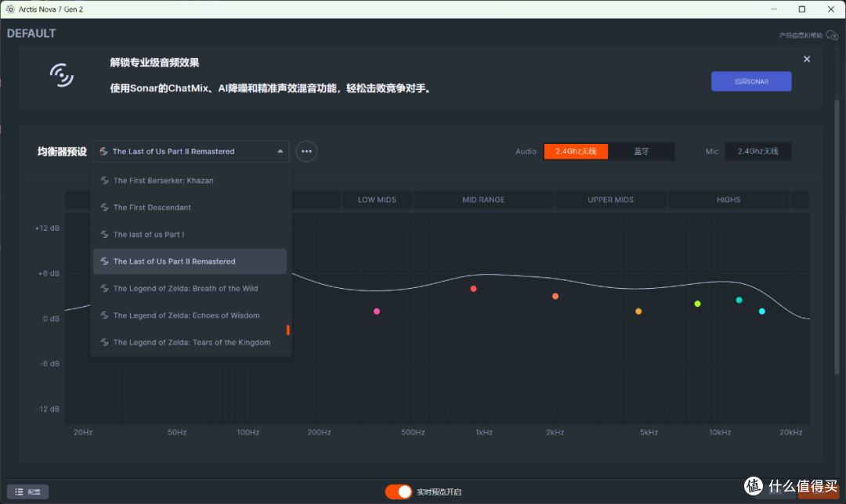
Task: Click the icon beside The First Descendant
Action: (x=105, y=207)
